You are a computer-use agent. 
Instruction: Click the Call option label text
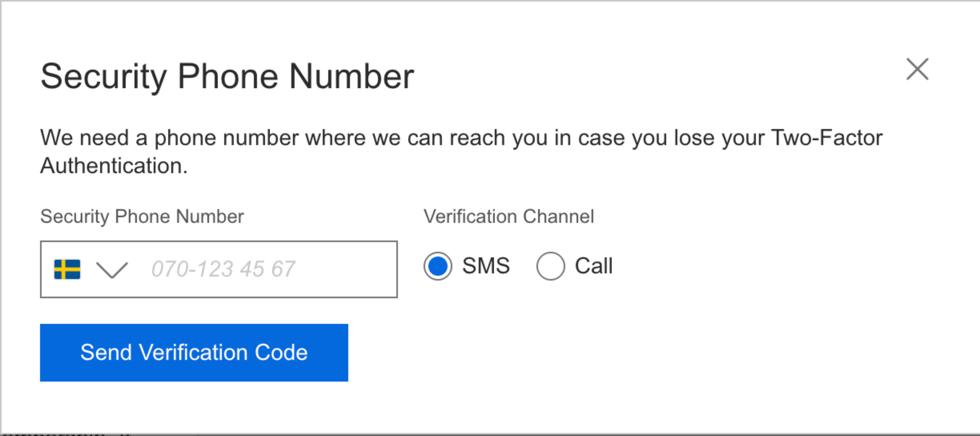coord(594,266)
